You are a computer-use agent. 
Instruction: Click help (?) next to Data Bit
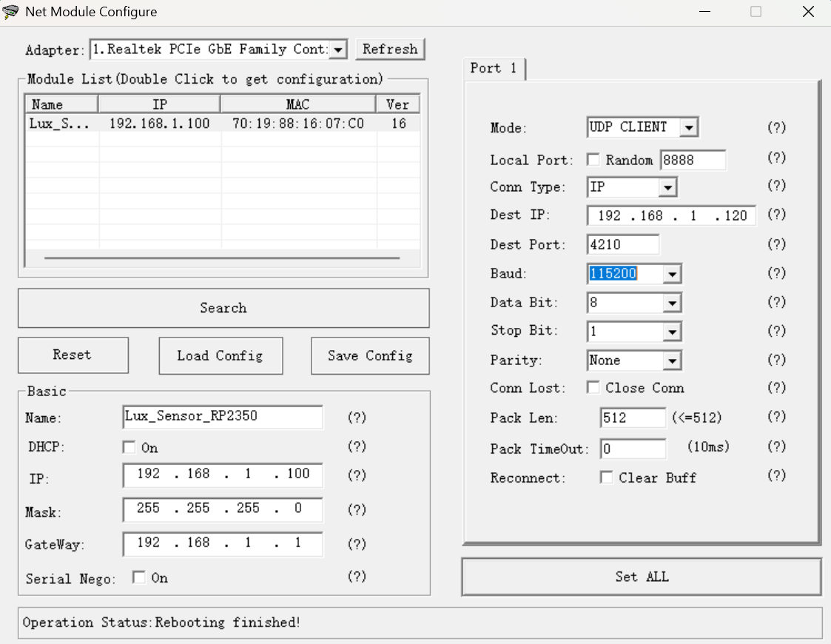pos(776,301)
